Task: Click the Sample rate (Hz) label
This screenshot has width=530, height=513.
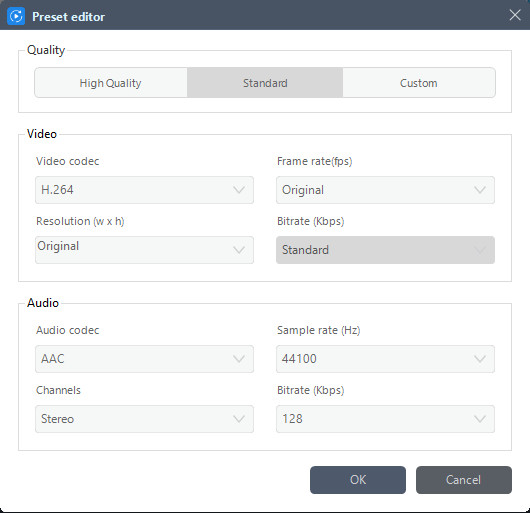Action: pos(319,330)
